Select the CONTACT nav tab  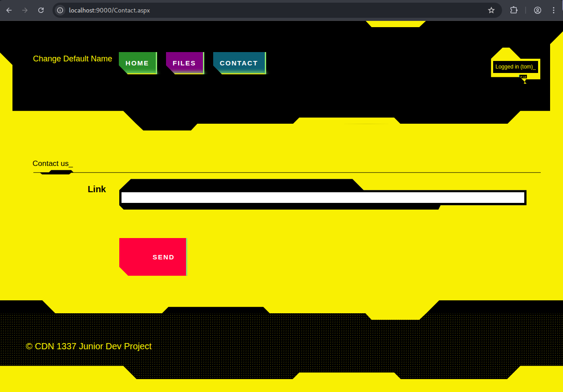click(239, 63)
